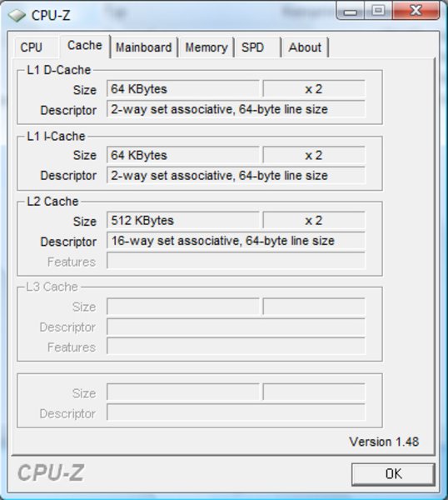Click the L1 D-Cache x 2 multiplier field
The image size is (448, 500).
pyautogui.click(x=314, y=88)
